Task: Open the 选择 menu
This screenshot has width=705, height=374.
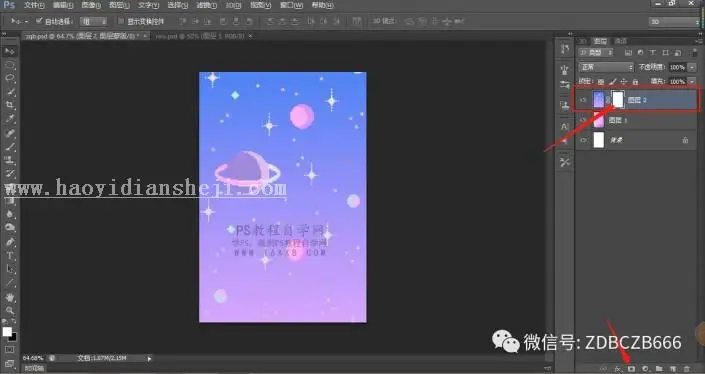Action: coord(177,5)
